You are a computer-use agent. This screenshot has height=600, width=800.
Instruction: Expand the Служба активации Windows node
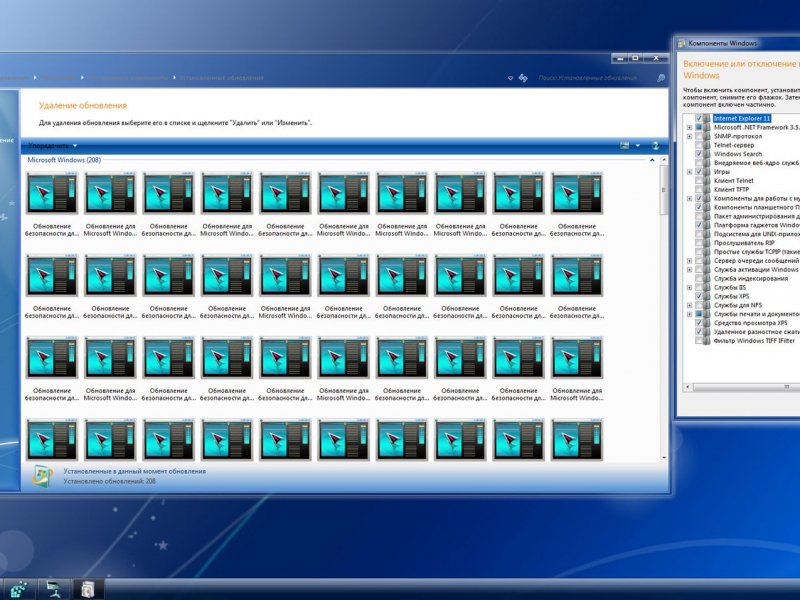click(x=689, y=270)
